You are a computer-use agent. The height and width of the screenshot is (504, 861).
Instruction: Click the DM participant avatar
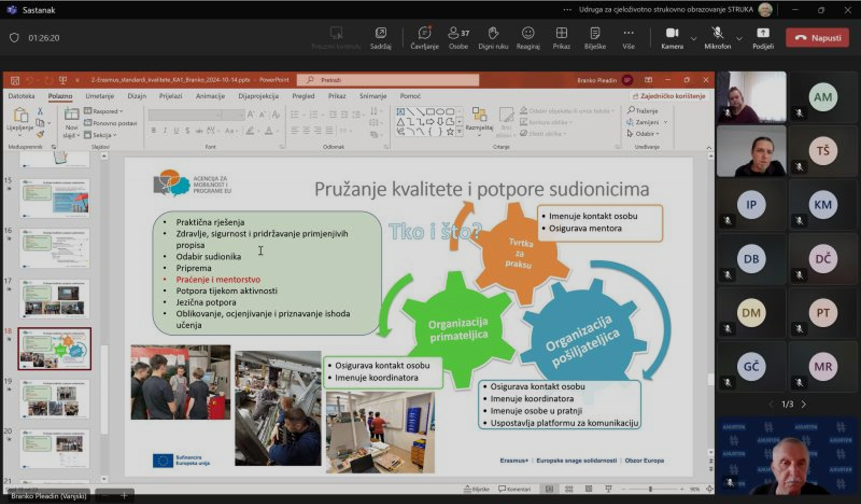click(751, 313)
